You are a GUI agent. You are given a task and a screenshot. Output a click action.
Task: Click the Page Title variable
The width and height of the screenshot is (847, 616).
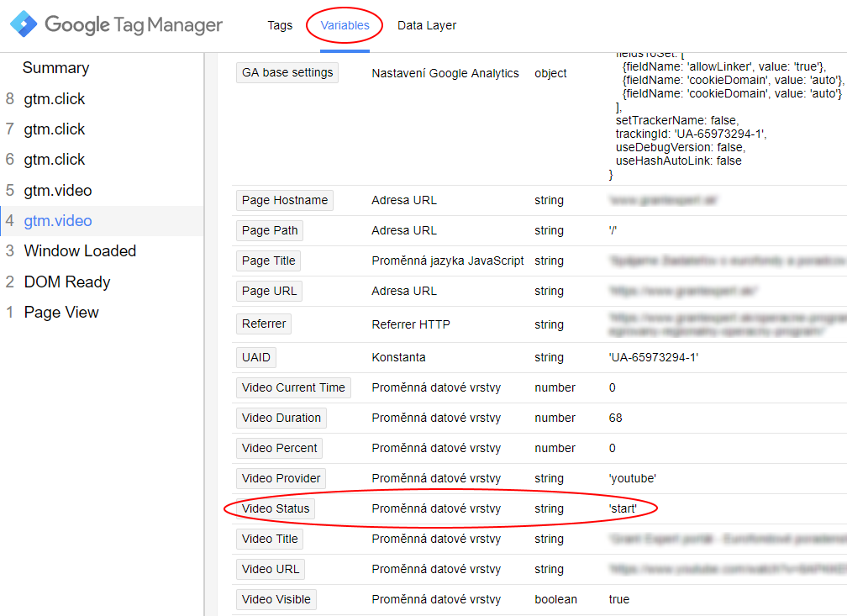point(269,261)
